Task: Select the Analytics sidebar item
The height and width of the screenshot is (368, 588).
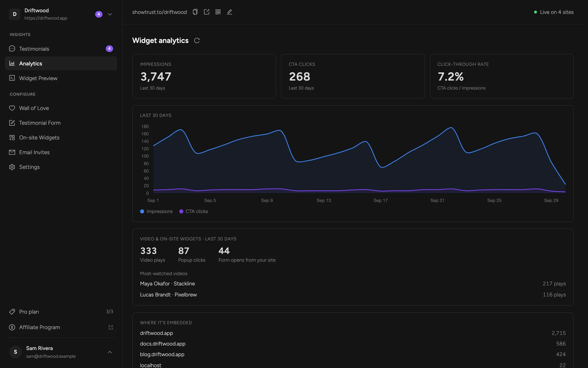Action: (x=61, y=63)
